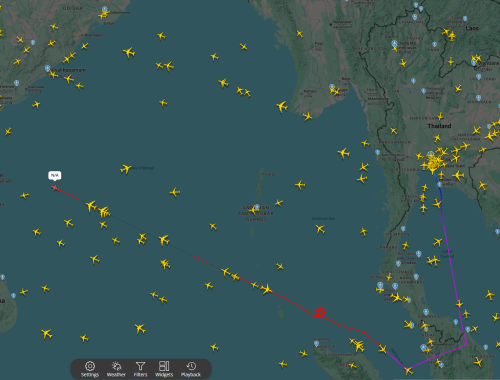Open the Weather layers panel

point(116,369)
